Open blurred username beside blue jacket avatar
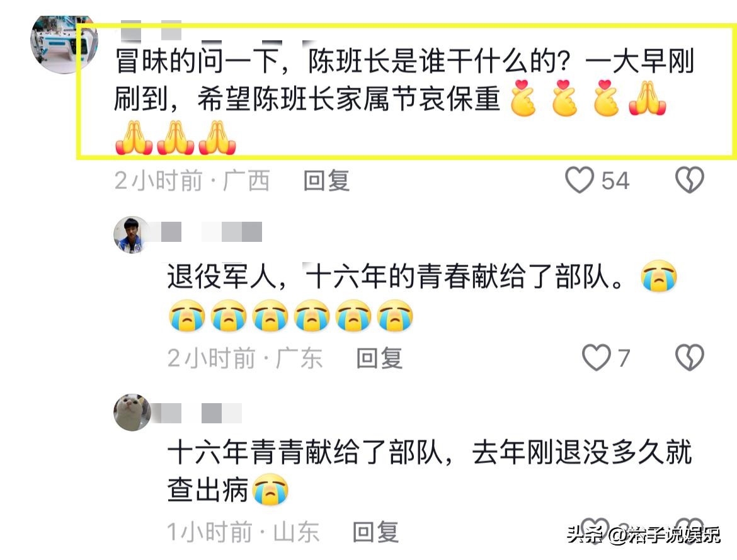The height and width of the screenshot is (560, 737). (x=212, y=232)
